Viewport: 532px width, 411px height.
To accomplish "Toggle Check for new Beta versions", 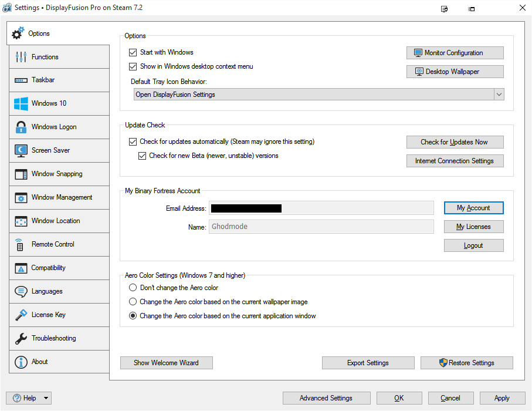I will tap(142, 156).
